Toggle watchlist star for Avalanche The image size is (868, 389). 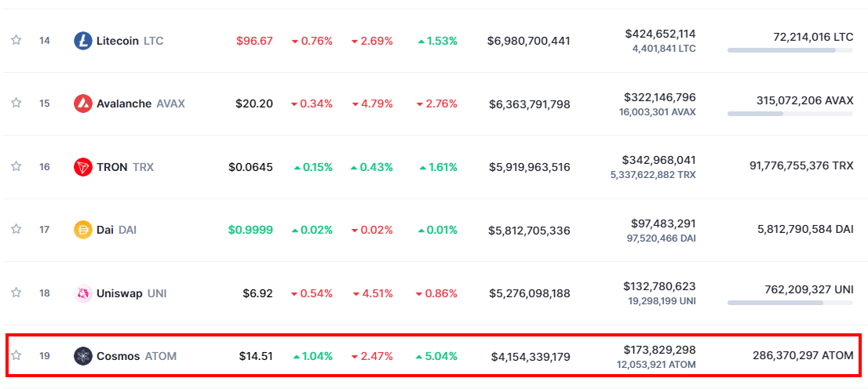click(x=16, y=103)
